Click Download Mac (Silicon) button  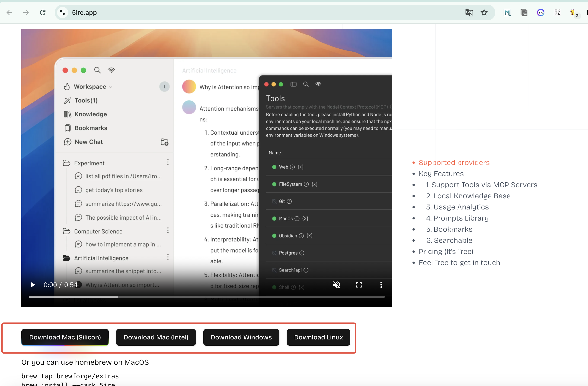(65, 337)
